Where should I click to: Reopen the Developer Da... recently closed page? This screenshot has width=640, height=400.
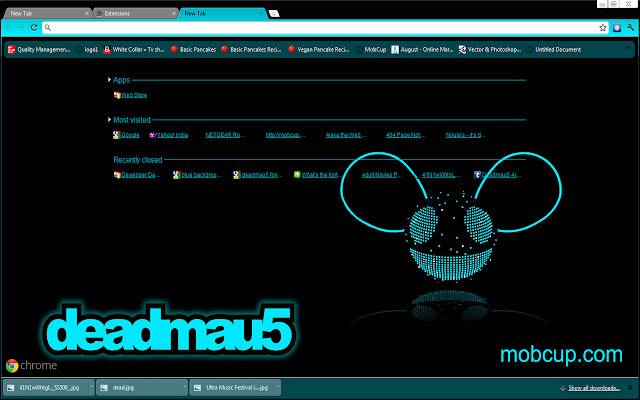141,175
